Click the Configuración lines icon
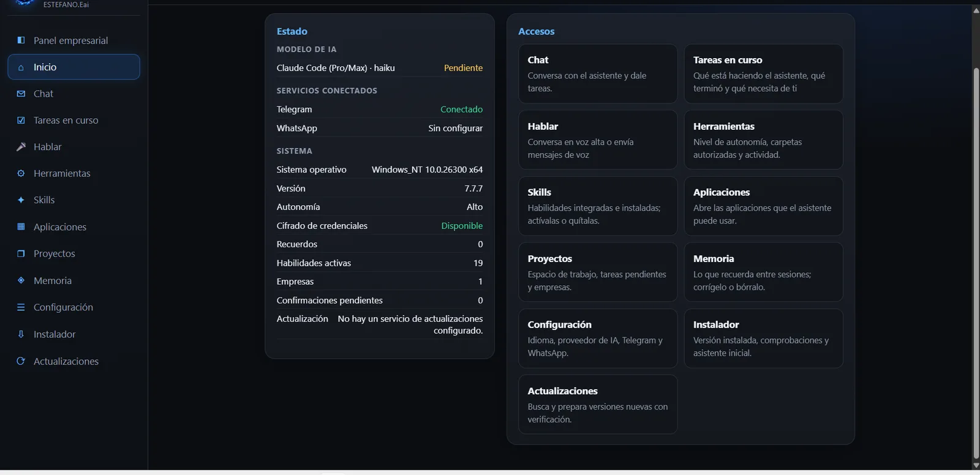Viewport: 980px width, 475px height. [x=21, y=307]
